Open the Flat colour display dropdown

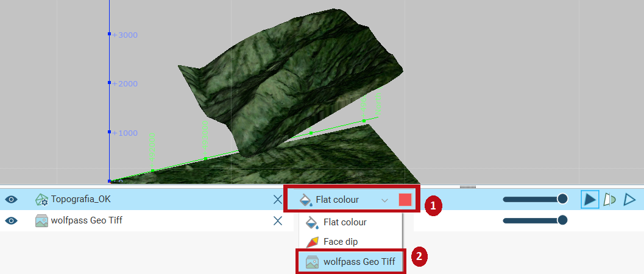[x=337, y=200]
